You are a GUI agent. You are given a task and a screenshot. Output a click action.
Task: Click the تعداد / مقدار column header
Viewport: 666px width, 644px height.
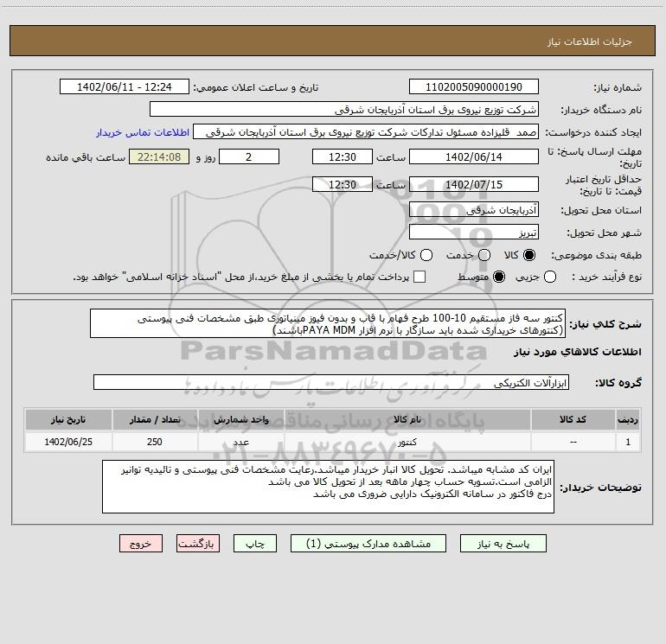(155, 420)
